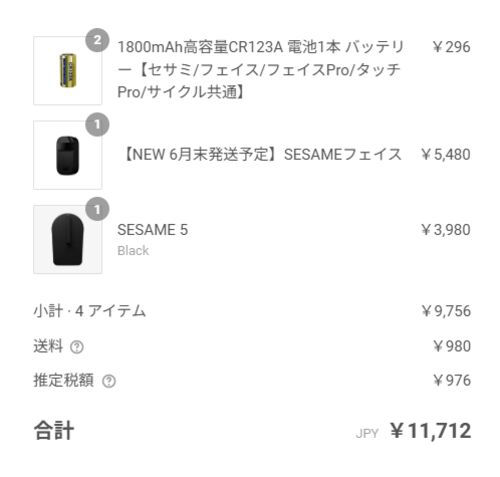Click the 小計 4 アイテム subtotal label
This screenshot has width=500, height=477.
tap(90, 311)
